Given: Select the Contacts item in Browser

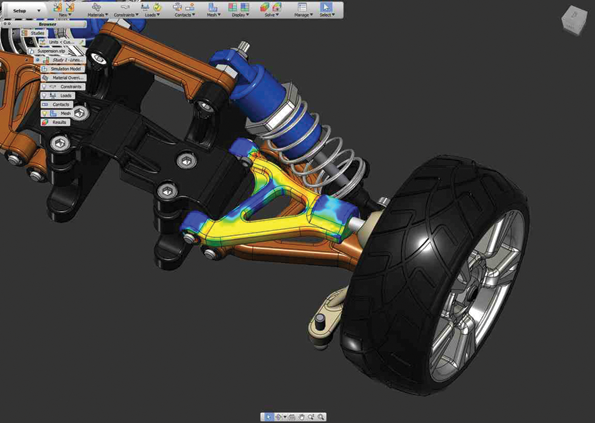Looking at the screenshot, I should [57, 104].
